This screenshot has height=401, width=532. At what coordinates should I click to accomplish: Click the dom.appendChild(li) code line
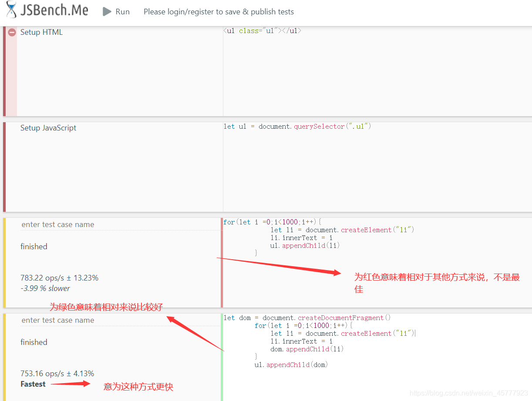click(x=307, y=349)
